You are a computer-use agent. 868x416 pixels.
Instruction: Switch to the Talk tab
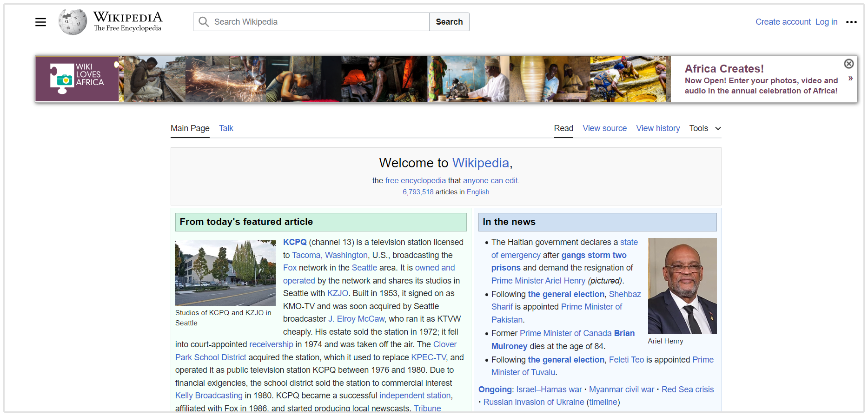click(226, 128)
